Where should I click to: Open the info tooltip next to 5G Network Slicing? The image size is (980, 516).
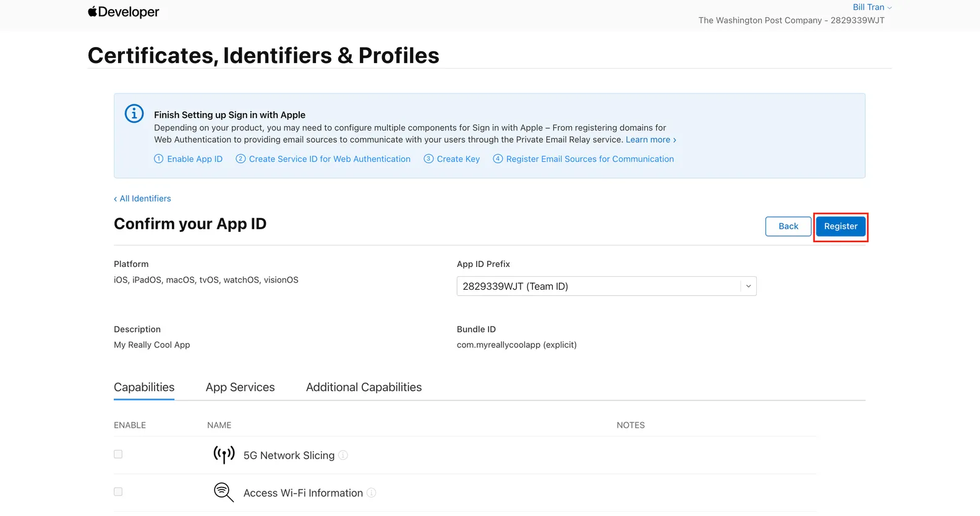pyautogui.click(x=343, y=455)
